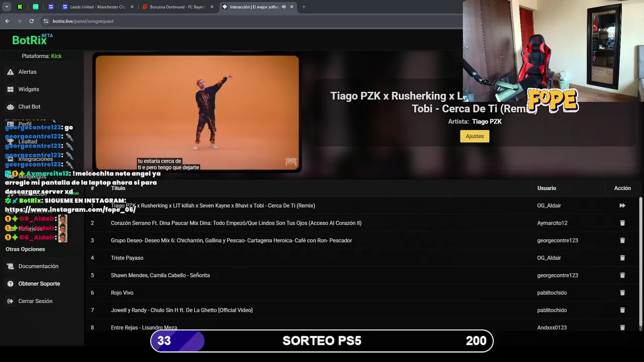The image size is (644, 362).
Task: Click the music video player
Action: coord(197,113)
